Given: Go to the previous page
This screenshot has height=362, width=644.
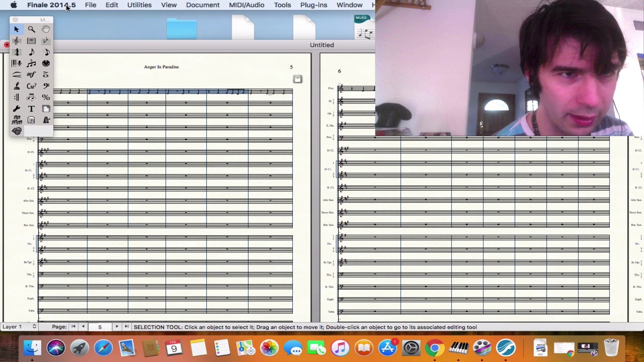Looking at the screenshot, I should coord(83,327).
